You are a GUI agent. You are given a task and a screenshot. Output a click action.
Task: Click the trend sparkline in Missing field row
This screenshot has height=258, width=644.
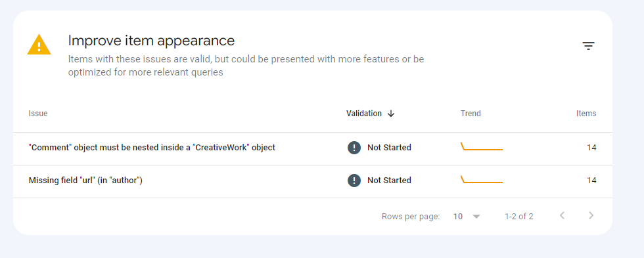coord(482,179)
